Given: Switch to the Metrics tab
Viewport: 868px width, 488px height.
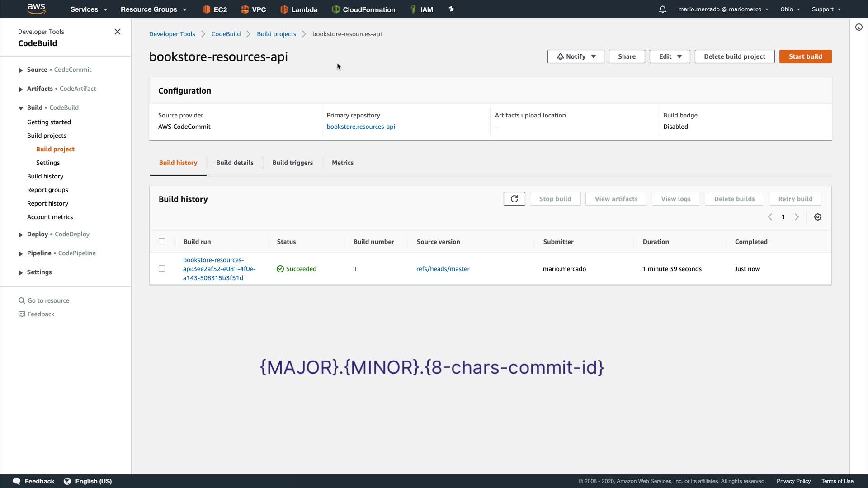Looking at the screenshot, I should [342, 163].
